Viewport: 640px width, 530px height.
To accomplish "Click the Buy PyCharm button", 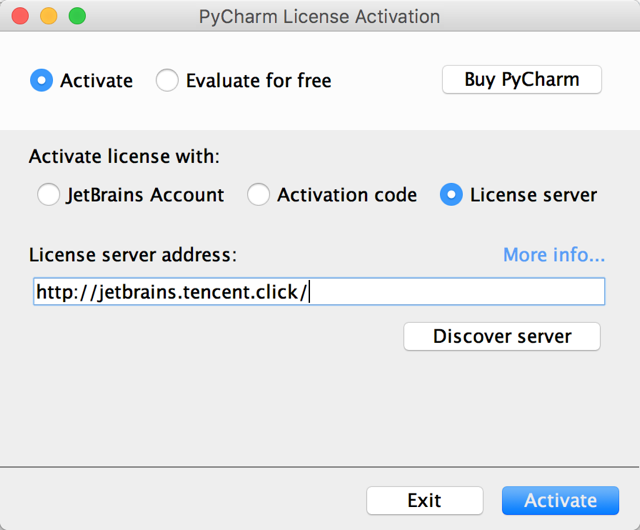I will point(521,80).
